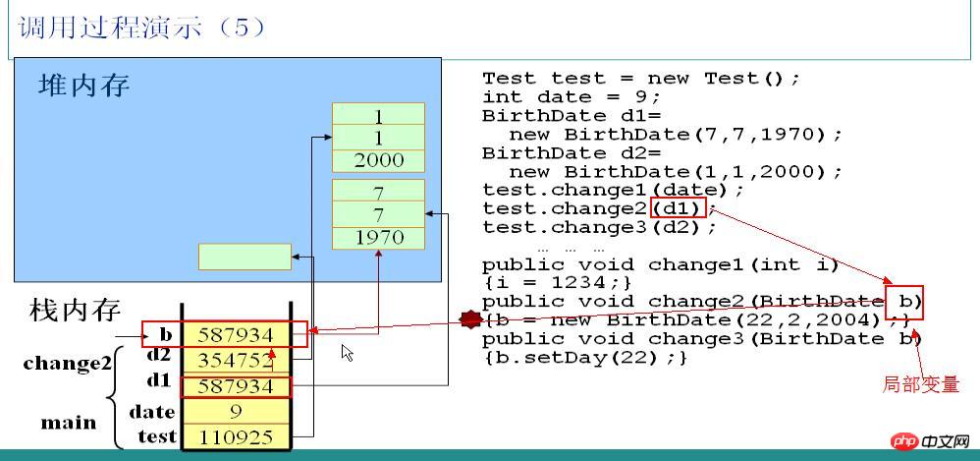
Task: Click code 'new BirthDate(1,1,2000);'
Action: (x=677, y=171)
